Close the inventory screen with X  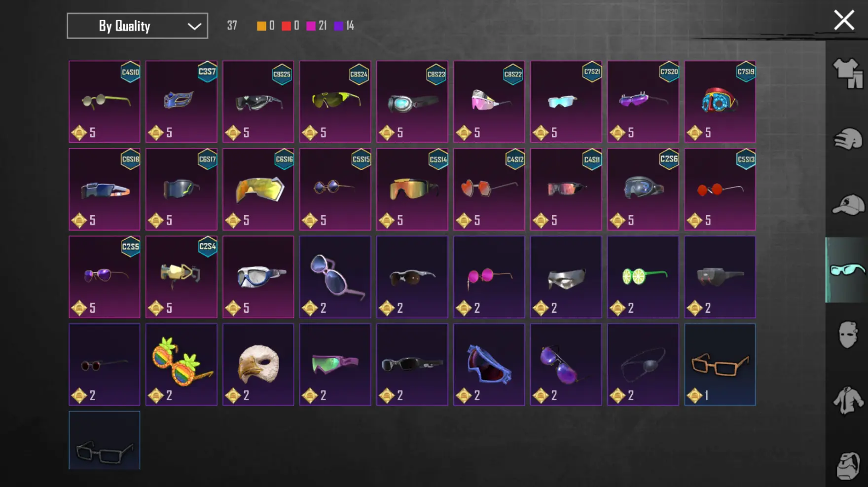844,20
